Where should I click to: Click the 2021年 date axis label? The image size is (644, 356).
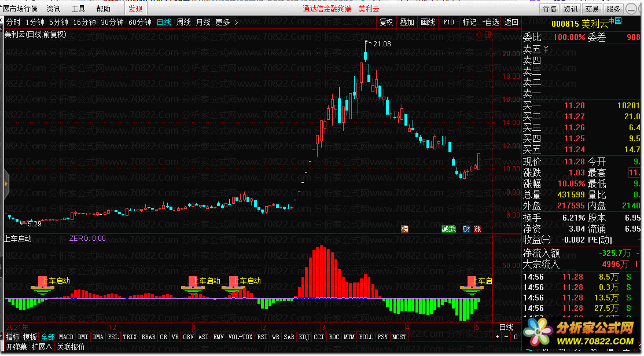point(17,327)
